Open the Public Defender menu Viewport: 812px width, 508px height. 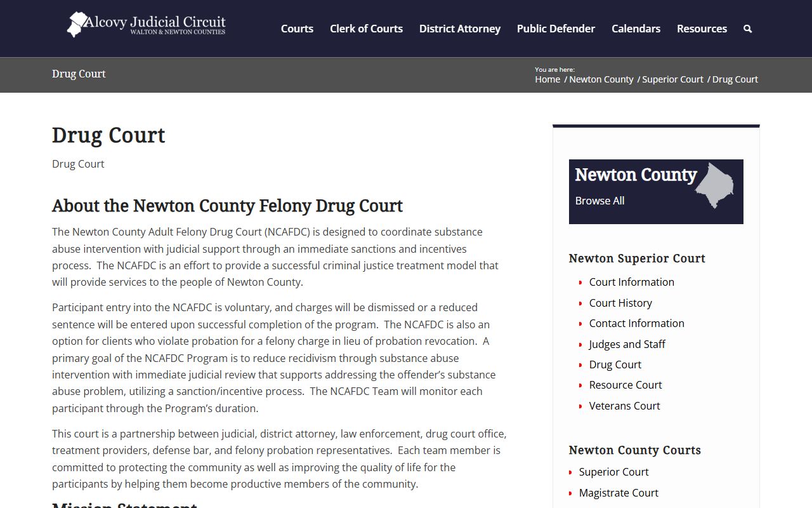[556, 29]
